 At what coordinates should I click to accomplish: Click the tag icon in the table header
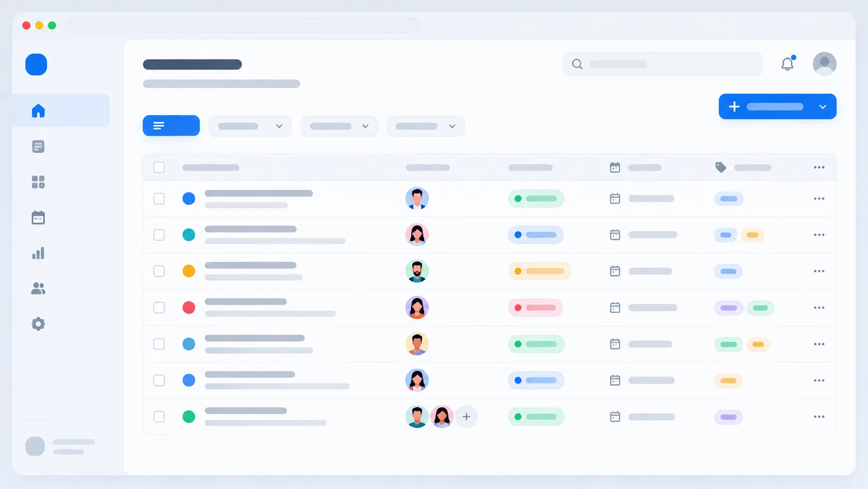(x=721, y=167)
